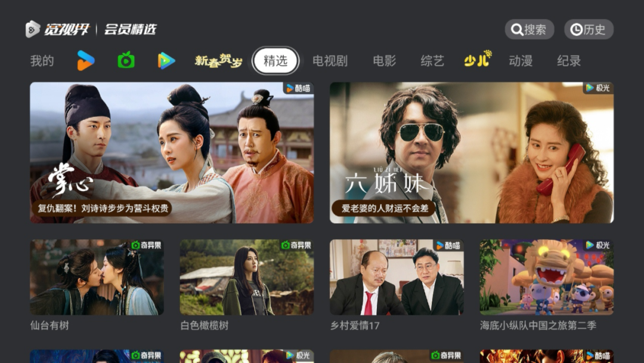Switch to the 纪录 tab
The height and width of the screenshot is (363, 644).
pyautogui.click(x=569, y=61)
